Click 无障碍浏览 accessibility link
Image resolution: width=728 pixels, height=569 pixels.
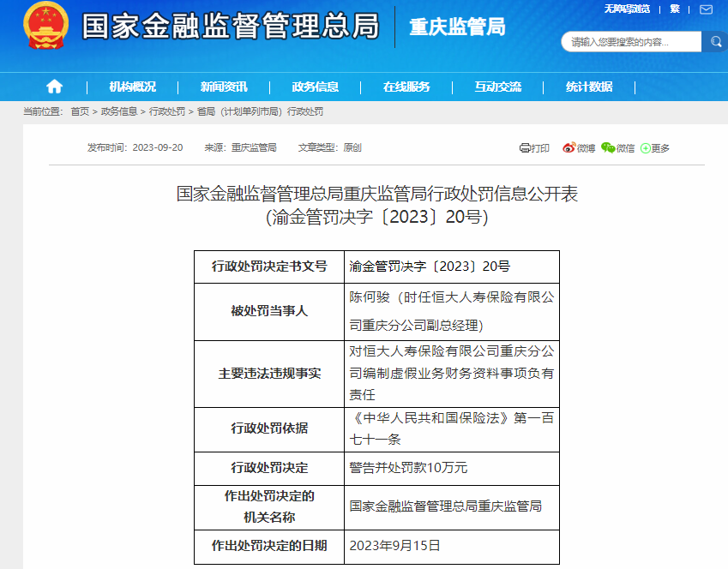[628, 8]
